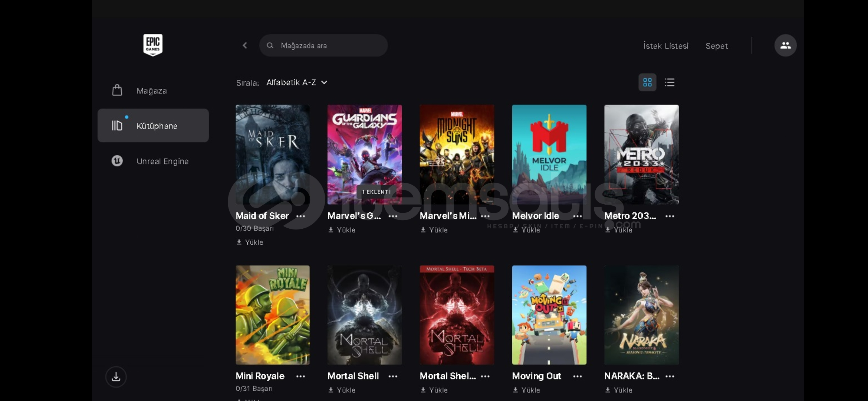The image size is (868, 401).
Task: Click the search magnifier icon
Action: (x=270, y=45)
